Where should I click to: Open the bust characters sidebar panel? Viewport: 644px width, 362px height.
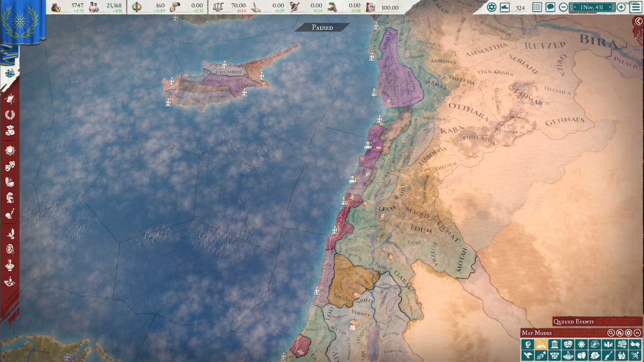[10, 265]
